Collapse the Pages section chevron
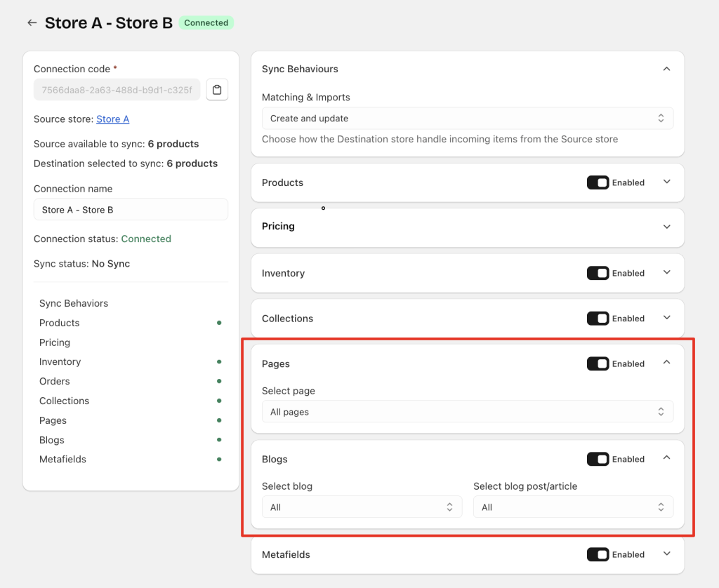Image resolution: width=719 pixels, height=588 pixels. click(666, 363)
